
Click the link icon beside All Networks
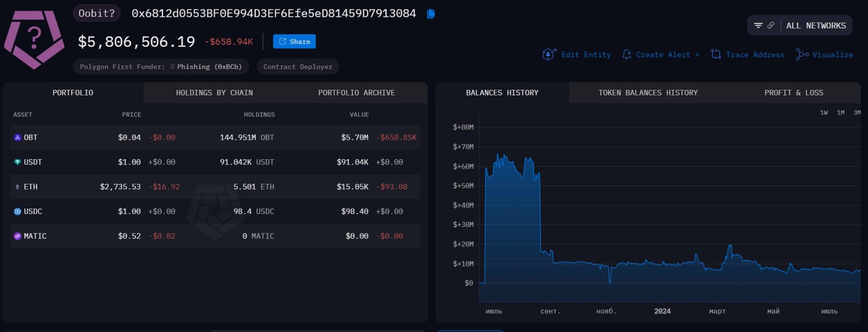pos(771,25)
